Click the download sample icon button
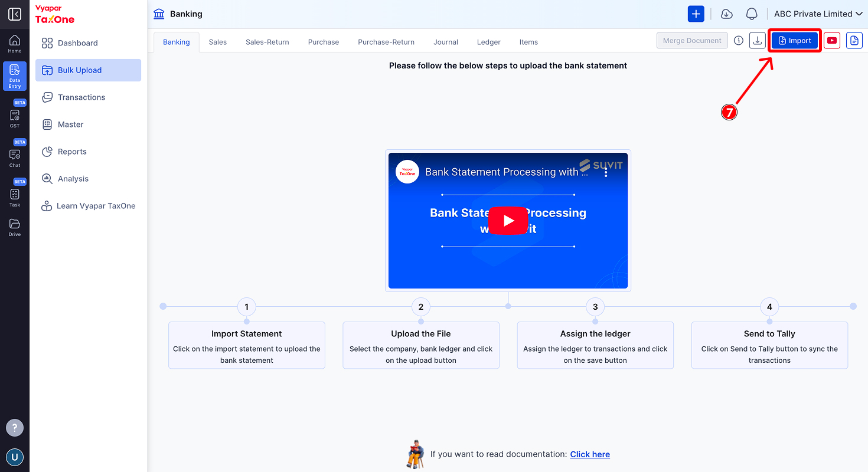The height and width of the screenshot is (472, 868). [x=758, y=41]
